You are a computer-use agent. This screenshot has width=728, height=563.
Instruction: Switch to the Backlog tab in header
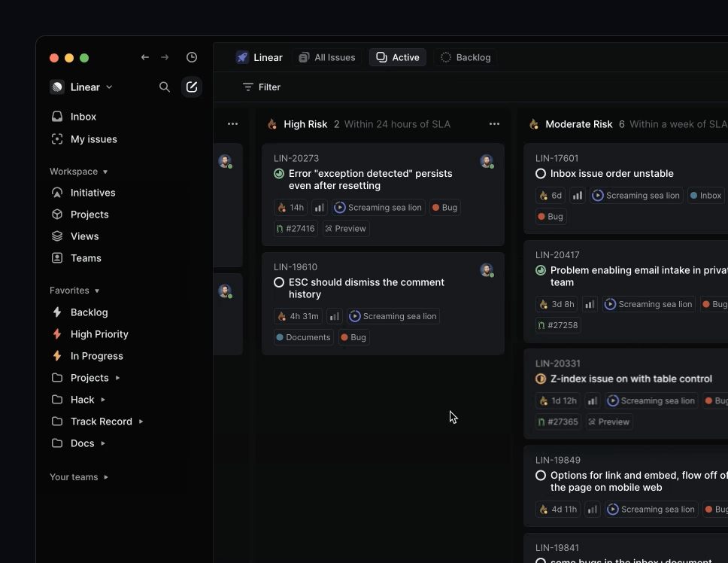click(466, 58)
